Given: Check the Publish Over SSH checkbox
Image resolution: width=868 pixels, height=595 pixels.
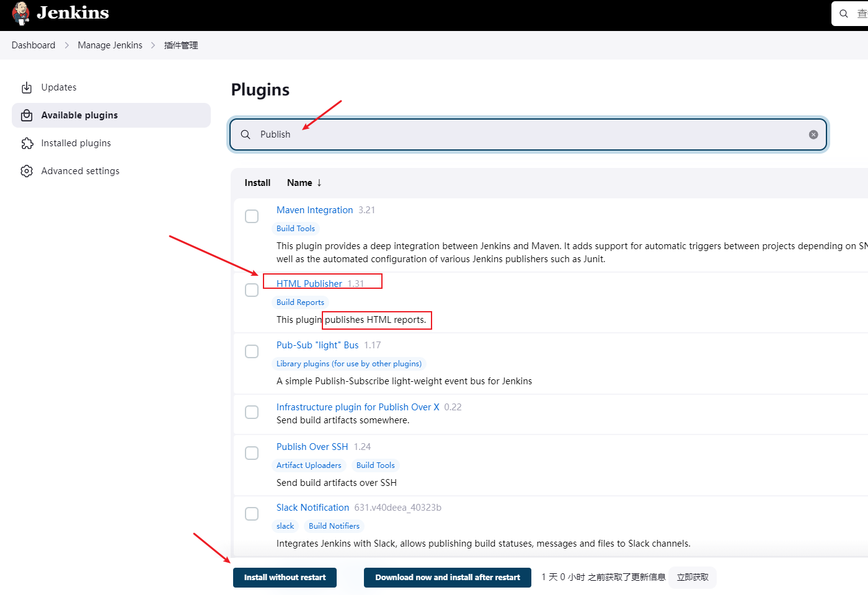Looking at the screenshot, I should [x=252, y=453].
